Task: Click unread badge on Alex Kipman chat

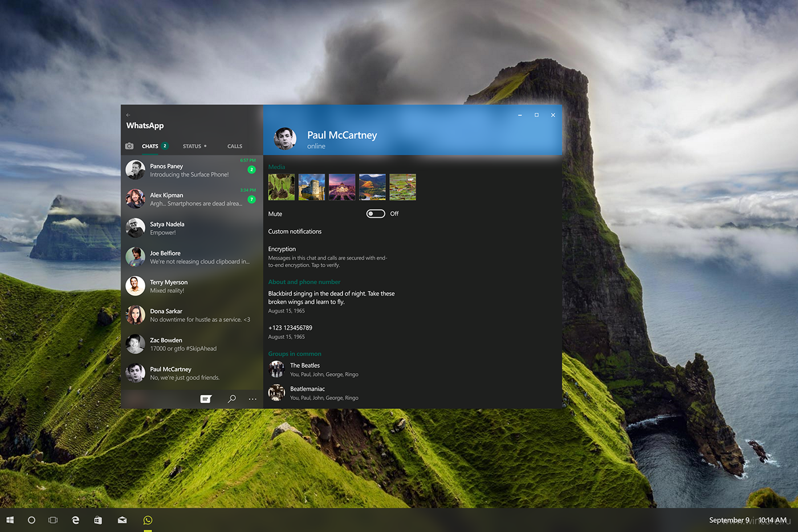Action: [x=251, y=199]
